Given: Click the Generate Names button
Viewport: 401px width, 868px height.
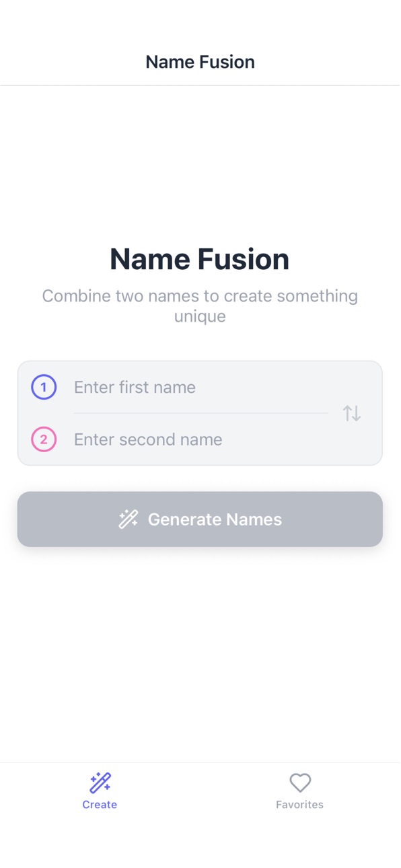Looking at the screenshot, I should [x=200, y=519].
